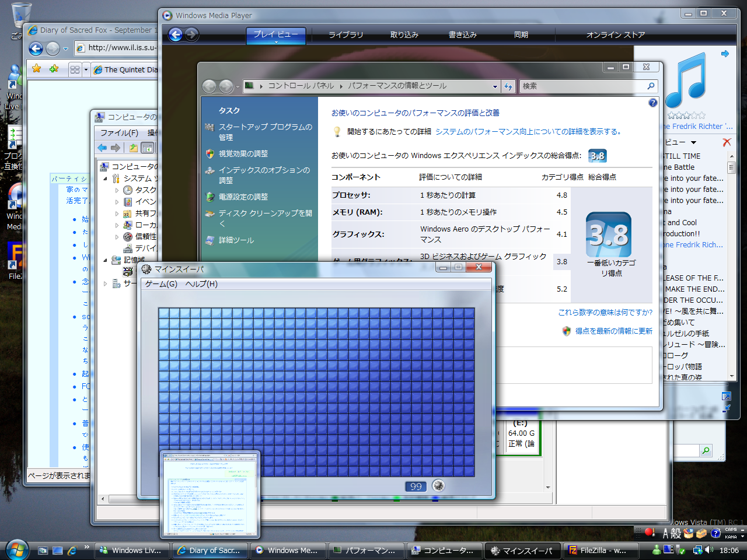Open the IME tools toolbox icon
This screenshot has height=560, width=747.
[701, 533]
